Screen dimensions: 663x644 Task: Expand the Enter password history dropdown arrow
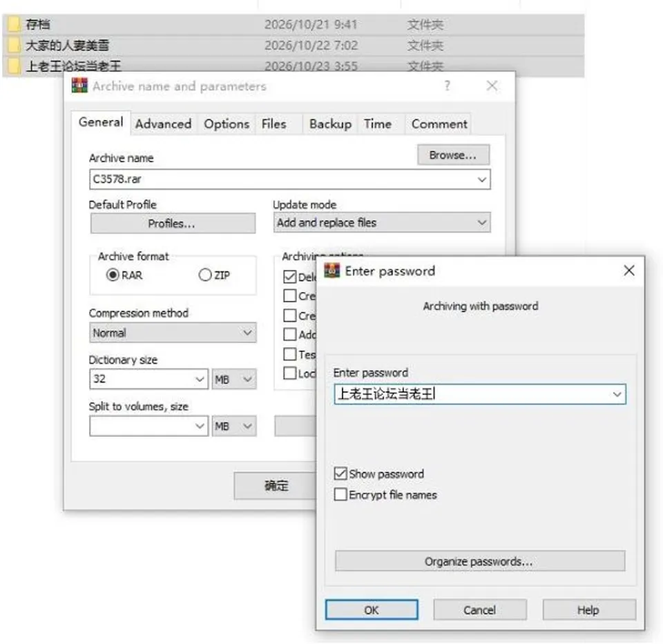pos(617,394)
